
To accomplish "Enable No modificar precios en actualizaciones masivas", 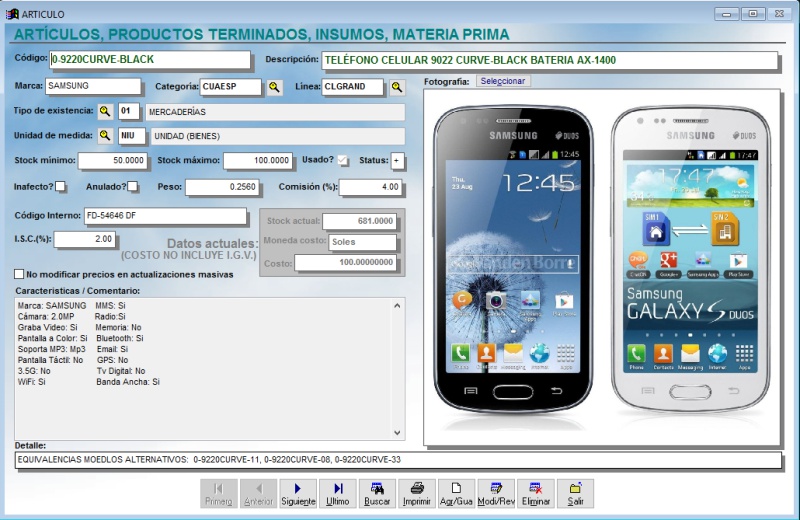I will click(19, 274).
